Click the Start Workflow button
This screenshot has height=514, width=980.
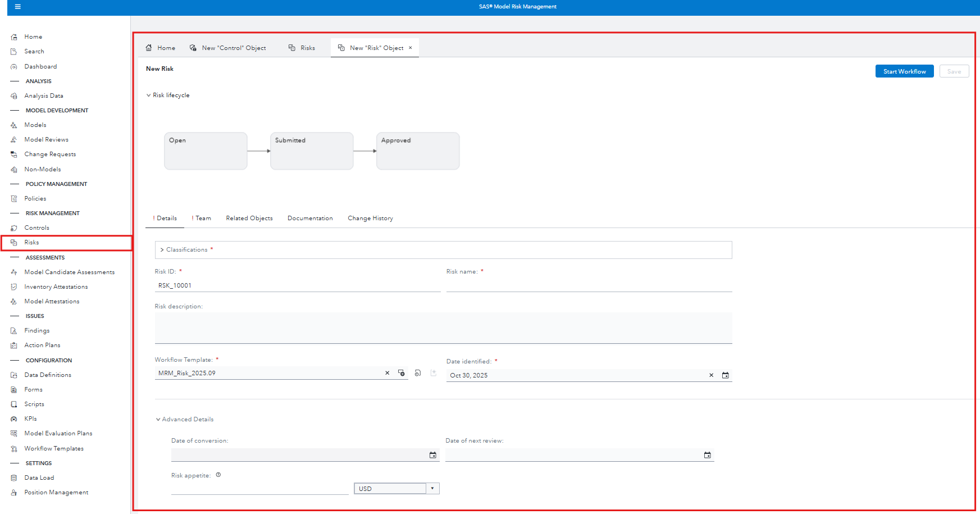tap(904, 71)
